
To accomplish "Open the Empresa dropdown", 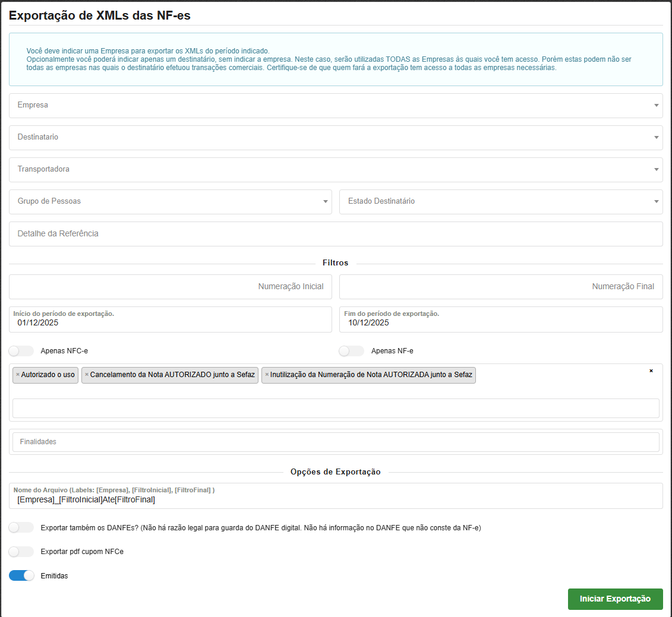I will 336,106.
